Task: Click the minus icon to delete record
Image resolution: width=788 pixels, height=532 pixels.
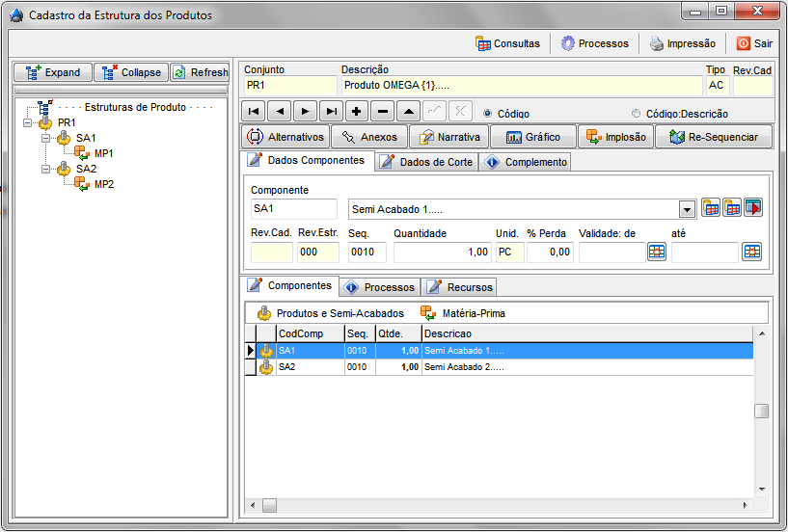Action: tap(383, 111)
